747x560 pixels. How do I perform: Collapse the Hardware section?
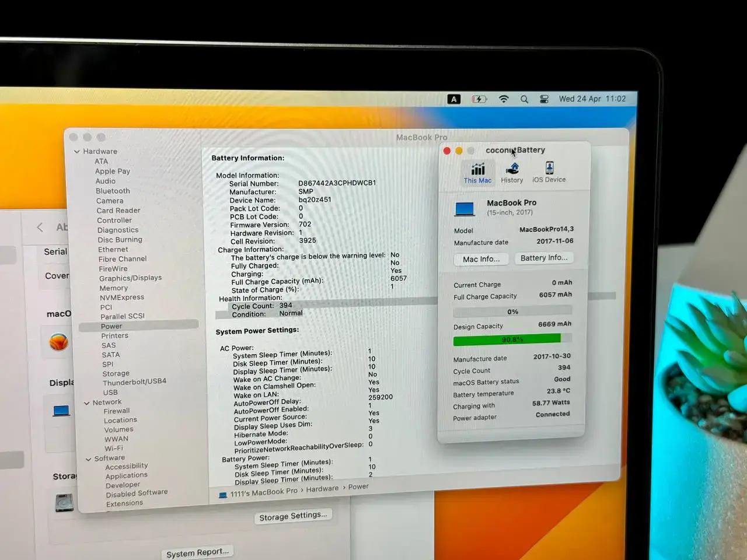(77, 152)
